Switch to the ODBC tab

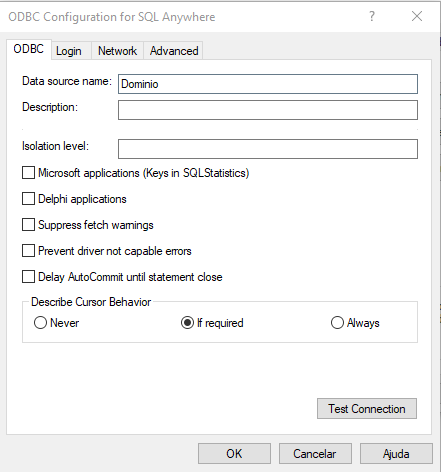coord(29,49)
